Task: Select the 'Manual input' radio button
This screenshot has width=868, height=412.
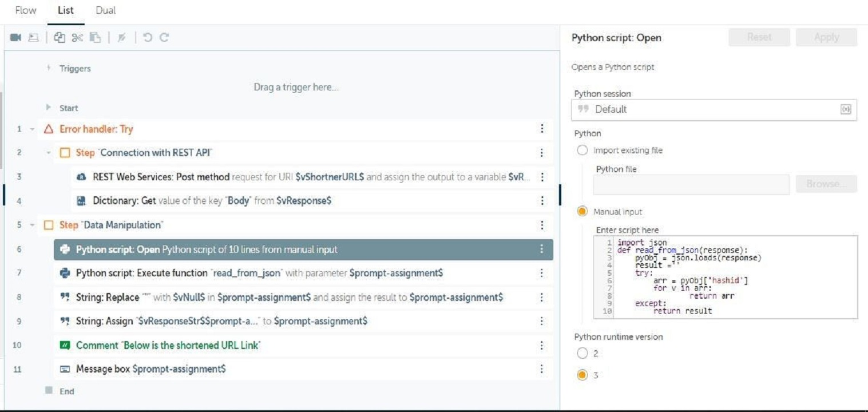Action: click(582, 212)
